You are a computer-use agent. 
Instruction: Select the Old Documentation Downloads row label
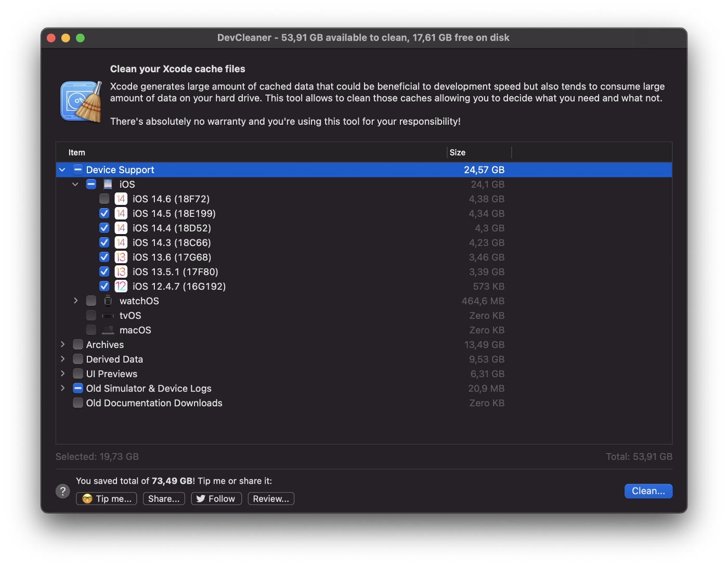point(154,403)
